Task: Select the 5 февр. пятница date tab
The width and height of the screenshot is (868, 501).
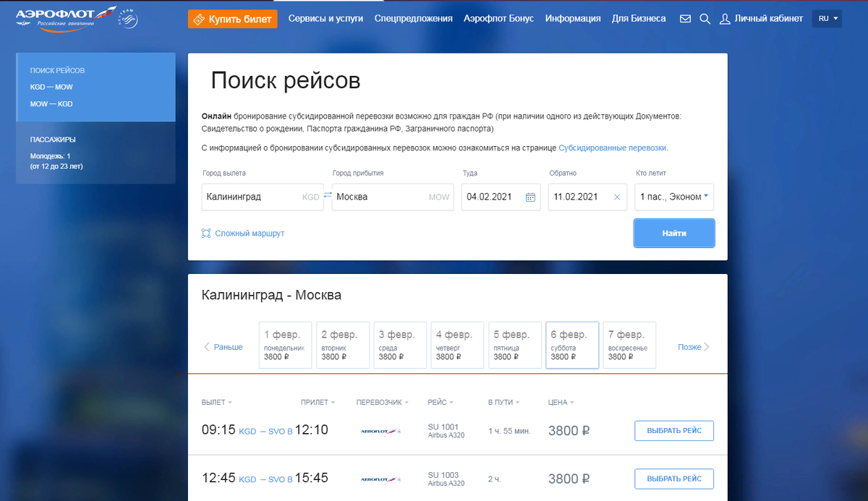Action: (x=515, y=346)
